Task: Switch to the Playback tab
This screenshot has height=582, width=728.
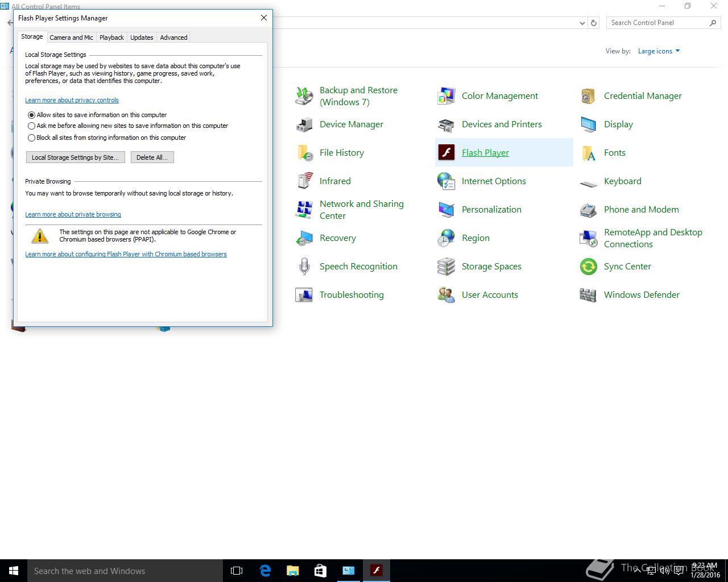Action: [111, 38]
